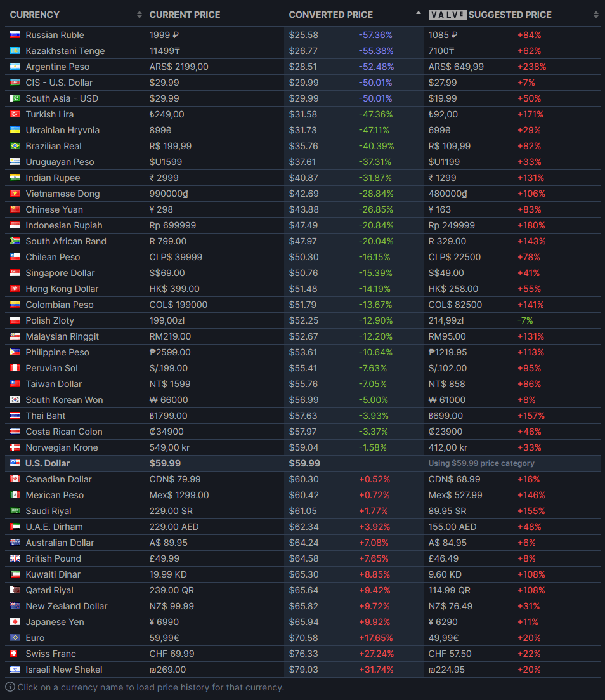Click the Polish flag icon
The image size is (605, 700).
click(15, 320)
